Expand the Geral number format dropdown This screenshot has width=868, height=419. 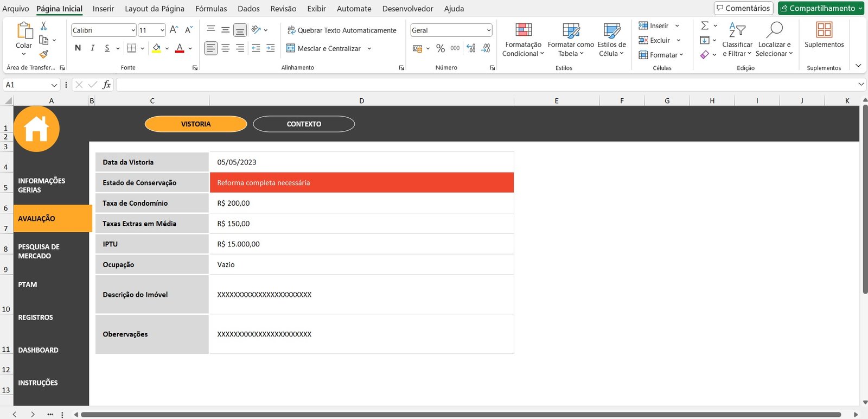tap(488, 30)
